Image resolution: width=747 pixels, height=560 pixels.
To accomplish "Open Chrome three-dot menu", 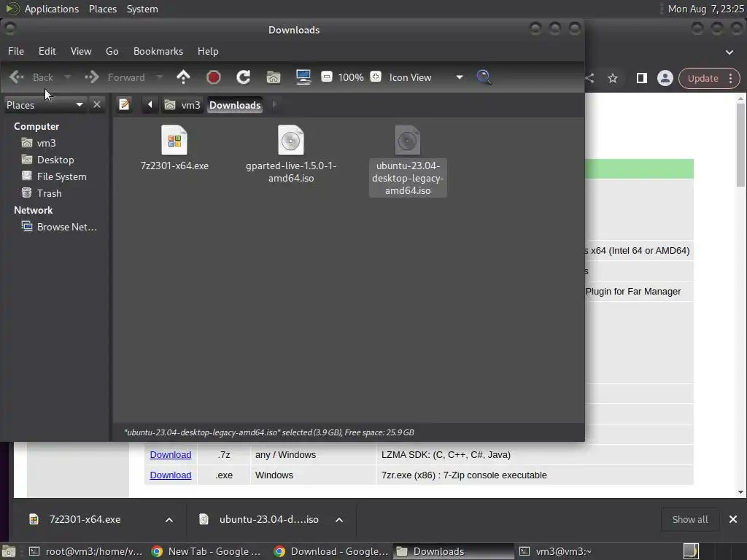I will 731,79.
